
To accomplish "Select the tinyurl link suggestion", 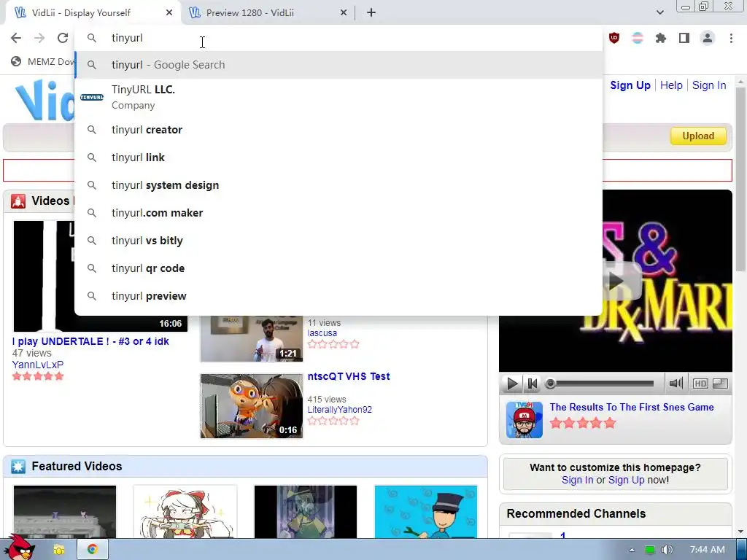I will click(338, 157).
